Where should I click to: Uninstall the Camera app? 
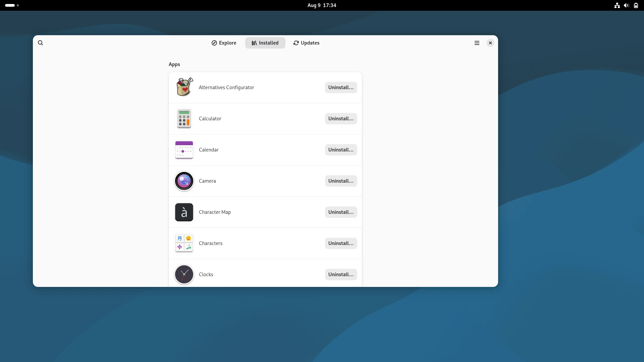(341, 181)
